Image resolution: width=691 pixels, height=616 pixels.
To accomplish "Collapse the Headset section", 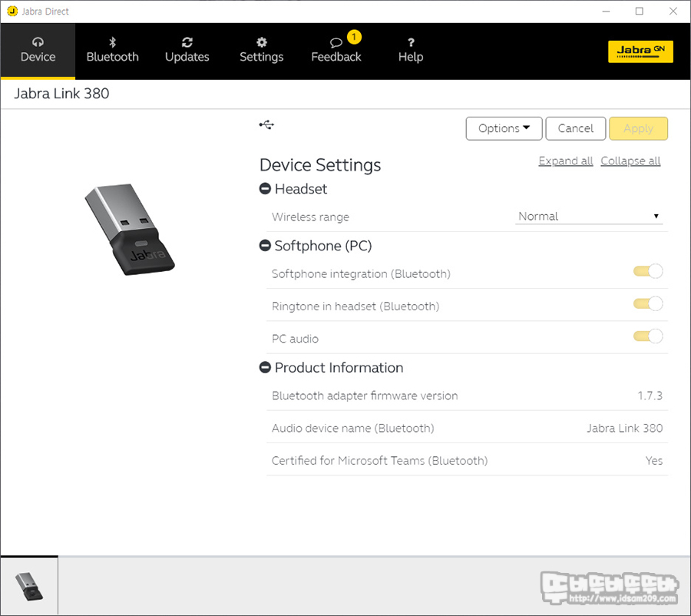I will pyautogui.click(x=265, y=189).
